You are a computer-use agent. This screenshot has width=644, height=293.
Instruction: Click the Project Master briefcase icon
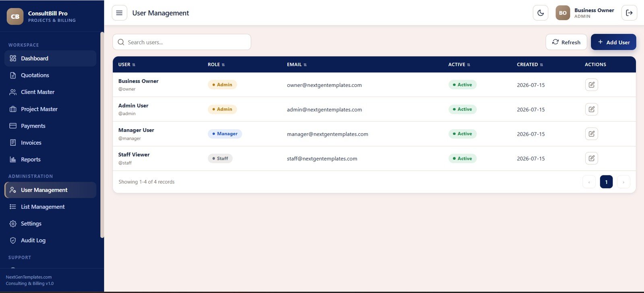[x=13, y=109]
